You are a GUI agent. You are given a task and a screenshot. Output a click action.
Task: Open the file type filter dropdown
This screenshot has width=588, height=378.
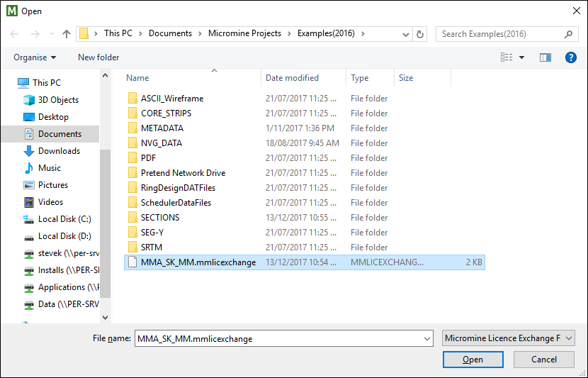(508, 338)
